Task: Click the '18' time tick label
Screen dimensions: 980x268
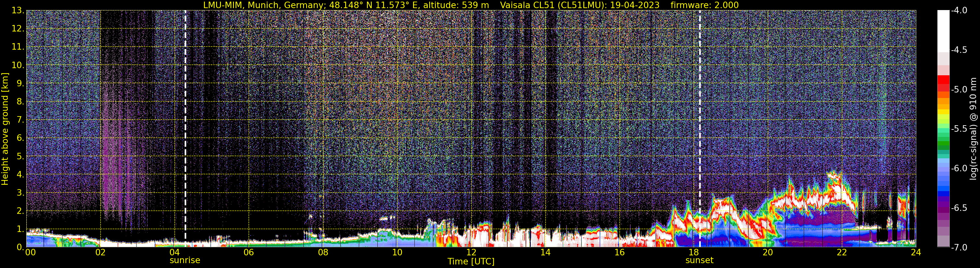Action: 694,252
